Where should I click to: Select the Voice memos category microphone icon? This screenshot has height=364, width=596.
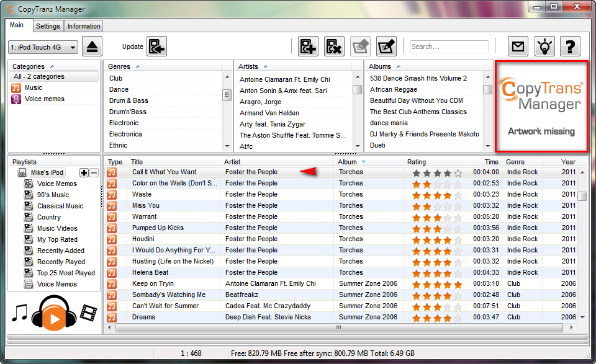tap(16, 99)
